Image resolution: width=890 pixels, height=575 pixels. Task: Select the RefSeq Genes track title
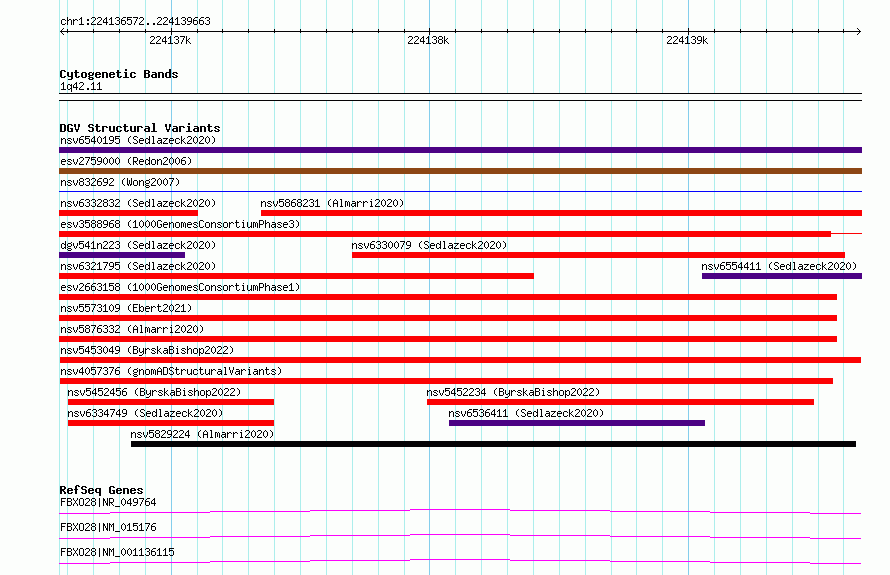(101, 490)
